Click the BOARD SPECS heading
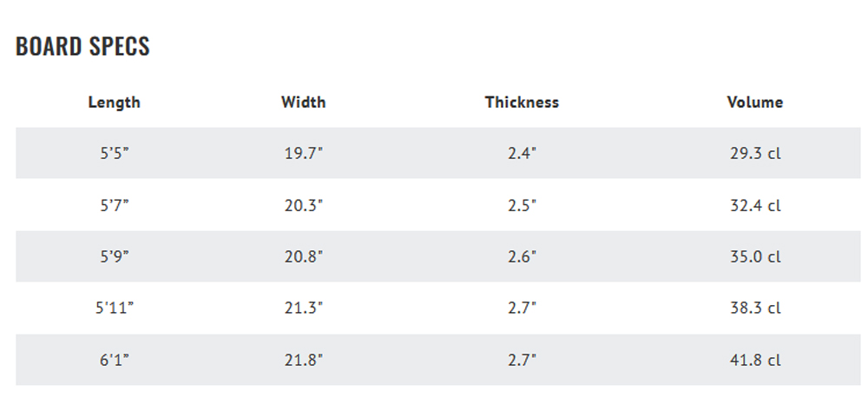 pyautogui.click(x=82, y=46)
